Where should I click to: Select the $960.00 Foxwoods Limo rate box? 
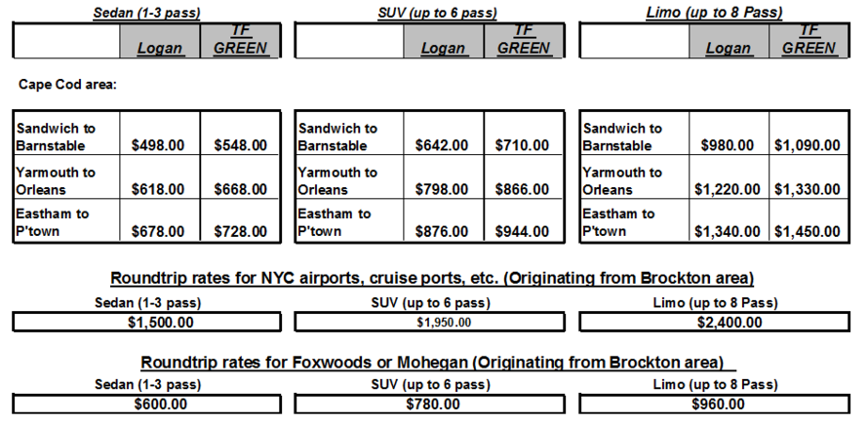(x=714, y=405)
